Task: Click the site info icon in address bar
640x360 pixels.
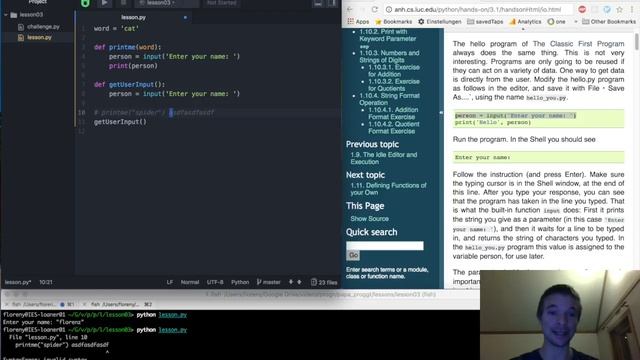Action: coord(389,9)
